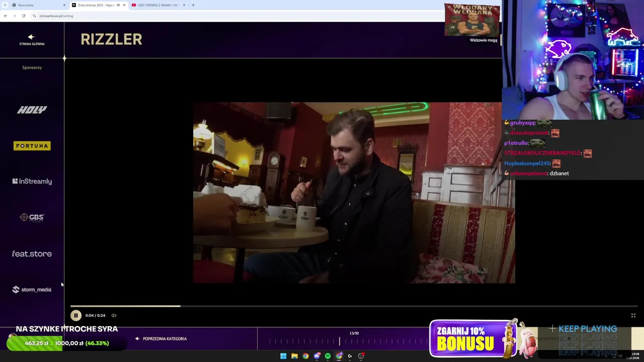The width and height of the screenshot is (644, 362).
Task: Open the second Chrome icon in taskbar
Action: coord(339,356)
